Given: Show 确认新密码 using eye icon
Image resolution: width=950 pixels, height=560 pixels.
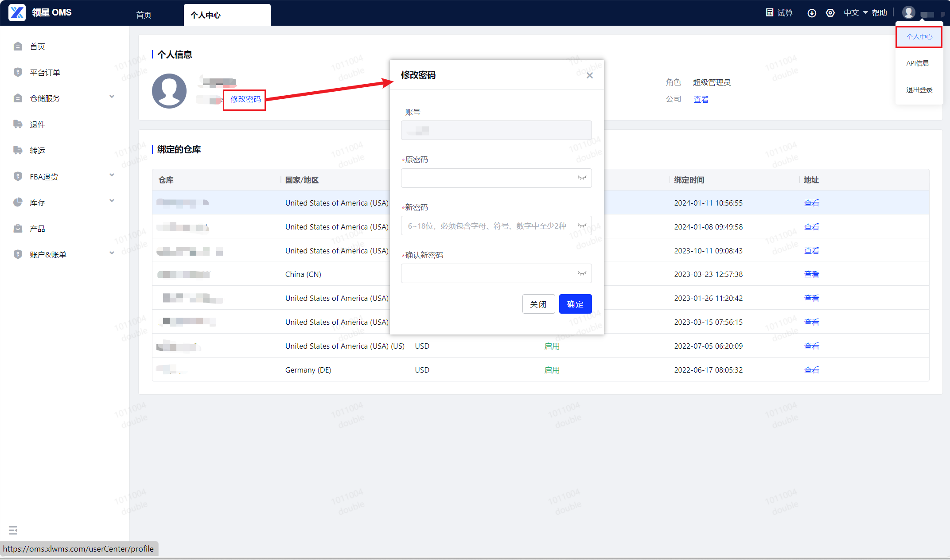Looking at the screenshot, I should click(x=582, y=273).
